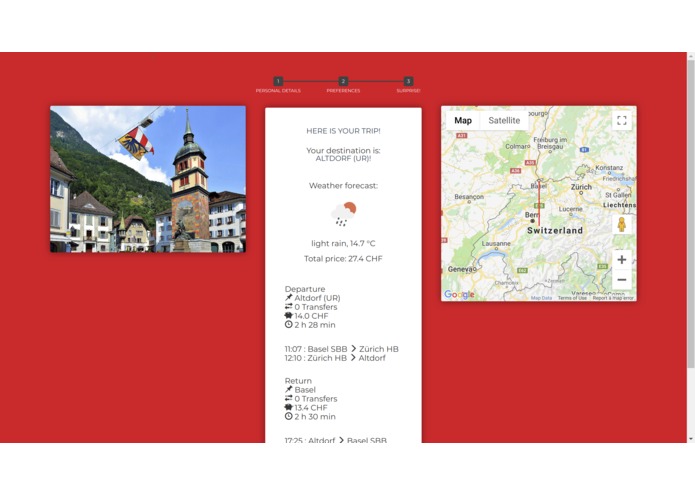
Task: Click the piggy bank icon by 13.4 CHF
Action: pyautogui.click(x=289, y=407)
